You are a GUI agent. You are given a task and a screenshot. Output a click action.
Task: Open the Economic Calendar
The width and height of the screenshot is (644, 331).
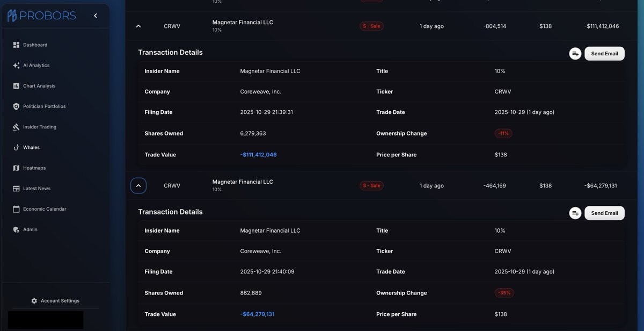tap(17, 208)
